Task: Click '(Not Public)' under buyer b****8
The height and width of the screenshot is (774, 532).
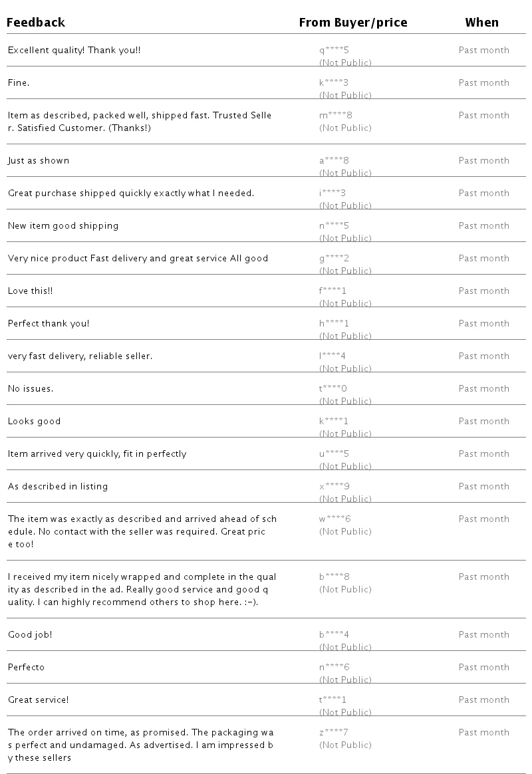Action: (345, 589)
